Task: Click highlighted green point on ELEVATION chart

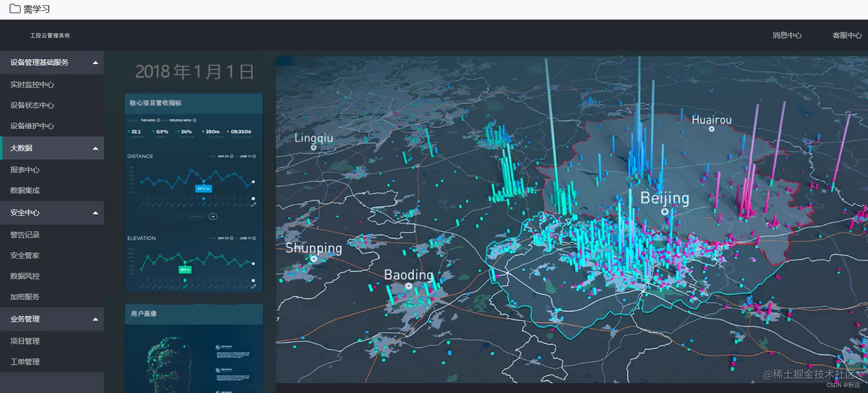Action: coord(185,262)
